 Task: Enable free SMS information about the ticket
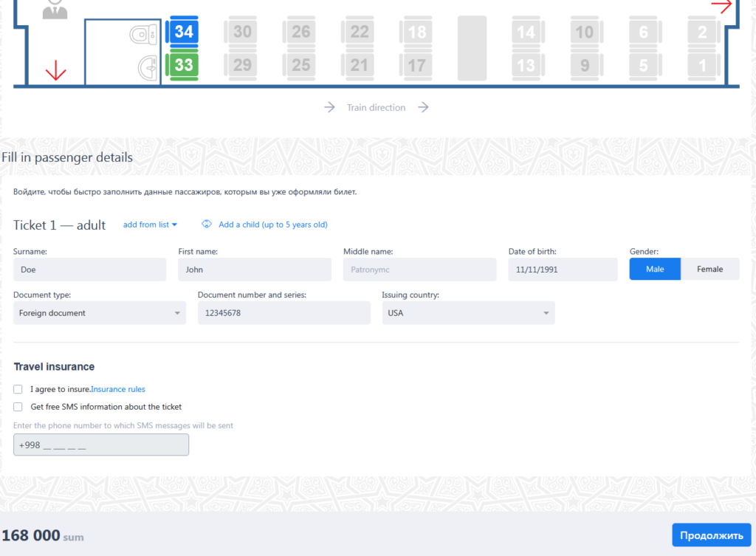tap(18, 406)
